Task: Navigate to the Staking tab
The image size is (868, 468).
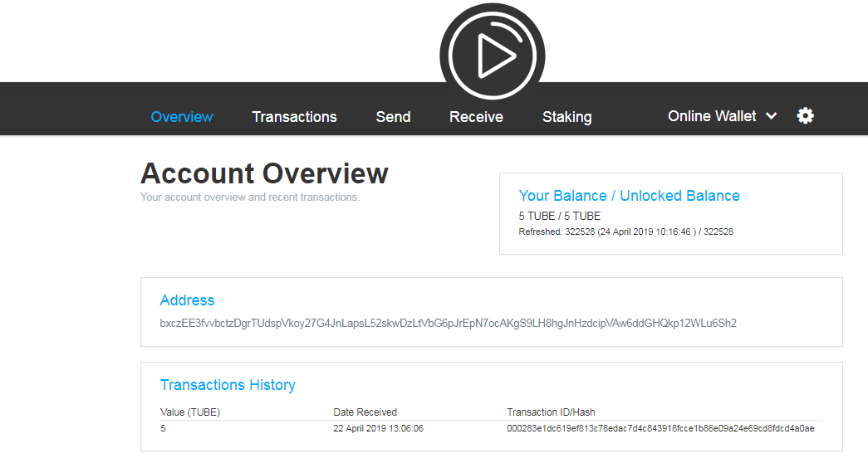Action: click(x=566, y=117)
